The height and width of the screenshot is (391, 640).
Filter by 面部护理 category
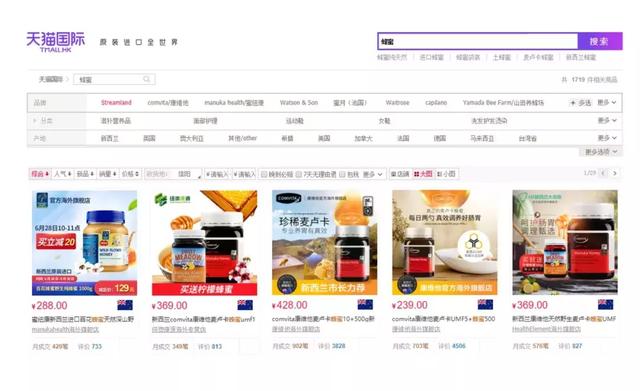coord(205,121)
